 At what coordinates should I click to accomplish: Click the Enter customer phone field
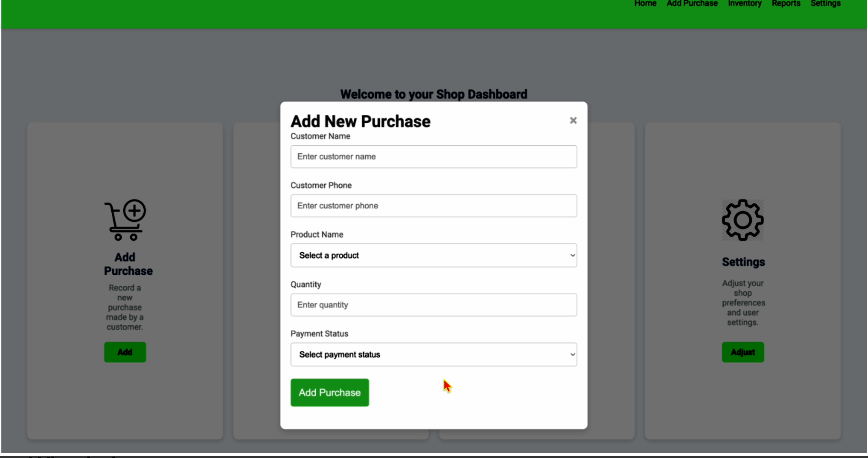pos(433,206)
